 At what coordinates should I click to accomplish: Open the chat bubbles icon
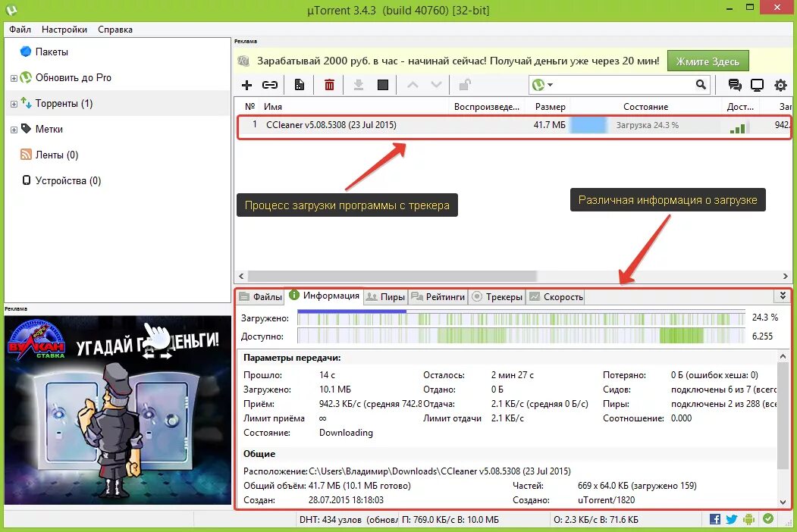pyautogui.click(x=735, y=85)
